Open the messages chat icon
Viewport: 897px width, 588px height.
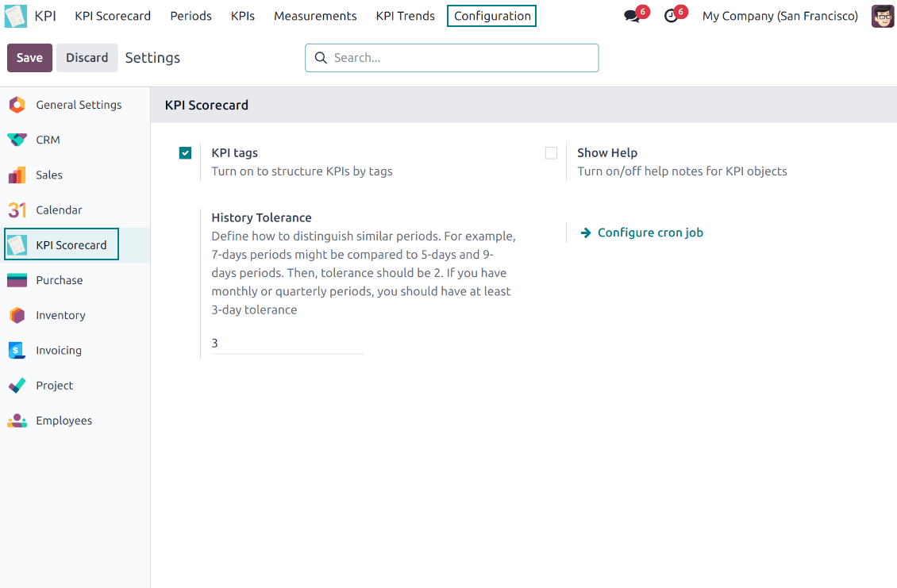pos(632,17)
